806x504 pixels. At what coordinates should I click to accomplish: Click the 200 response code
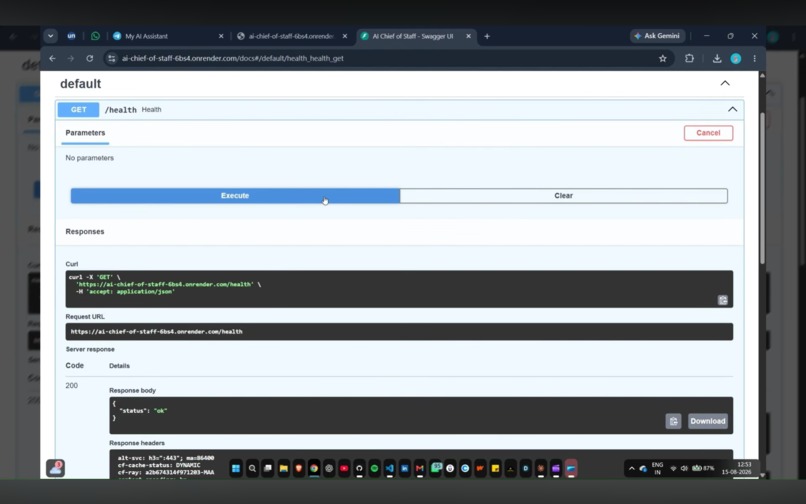(x=71, y=386)
